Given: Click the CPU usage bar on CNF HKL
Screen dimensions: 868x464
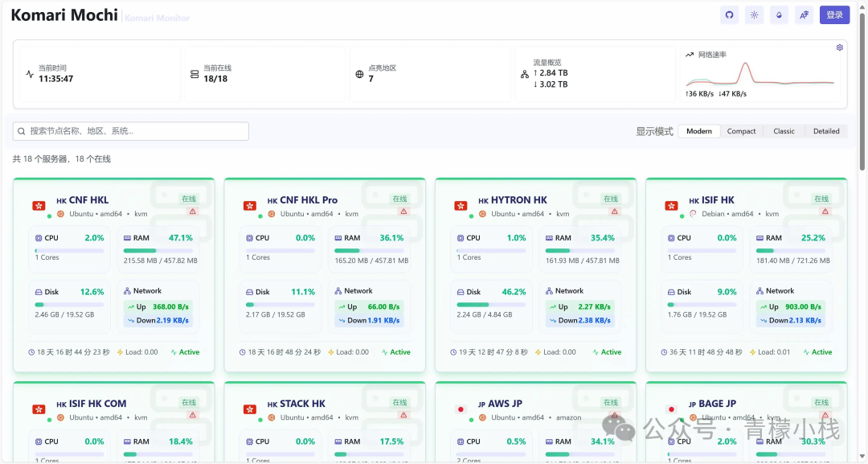Looking at the screenshot, I should pos(69,251).
